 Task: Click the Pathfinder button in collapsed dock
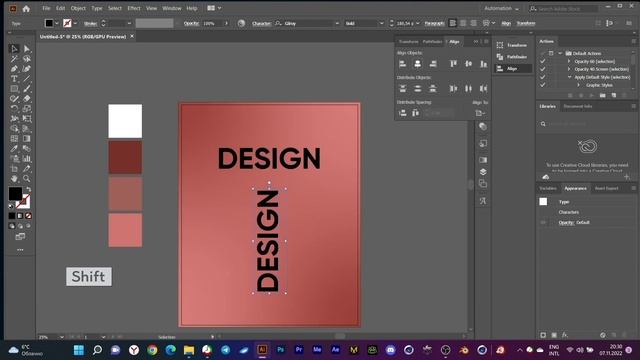513,57
